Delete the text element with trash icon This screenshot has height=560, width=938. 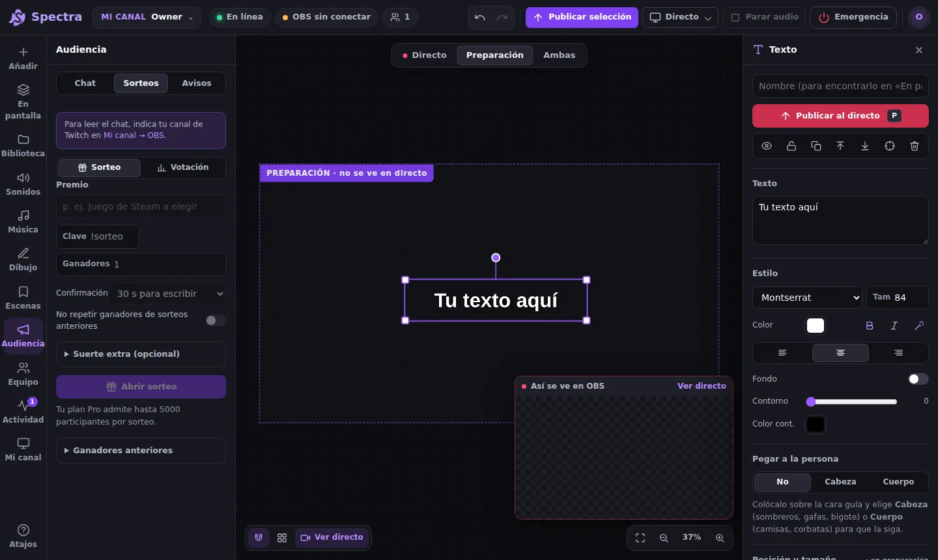[915, 146]
